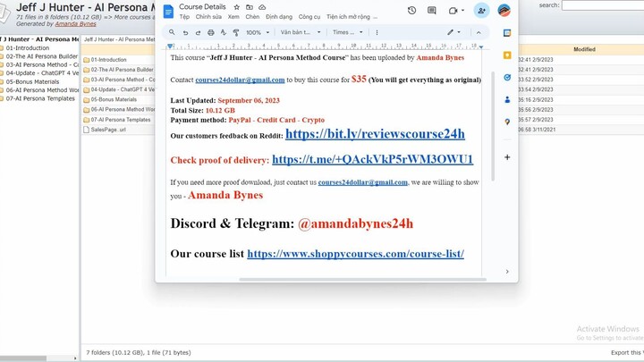Select the 05-Bonus Materials folder in left tree
The width and height of the screenshot is (644, 362).
32,81
